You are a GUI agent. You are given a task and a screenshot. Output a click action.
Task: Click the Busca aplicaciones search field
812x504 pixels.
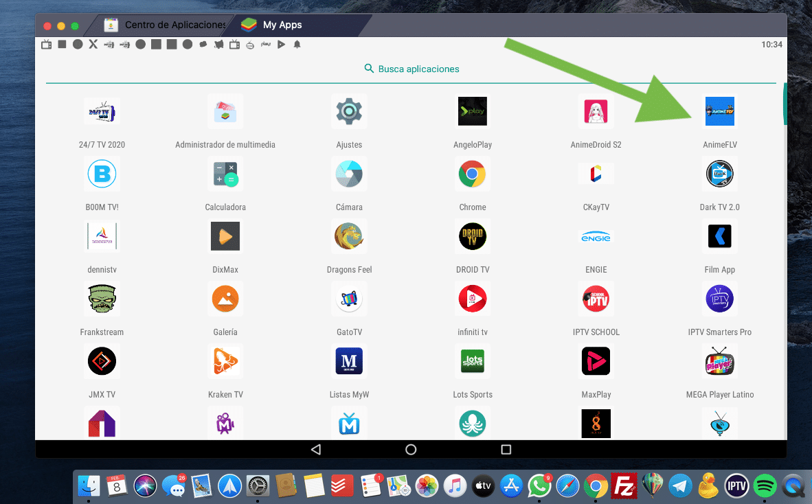pos(411,69)
